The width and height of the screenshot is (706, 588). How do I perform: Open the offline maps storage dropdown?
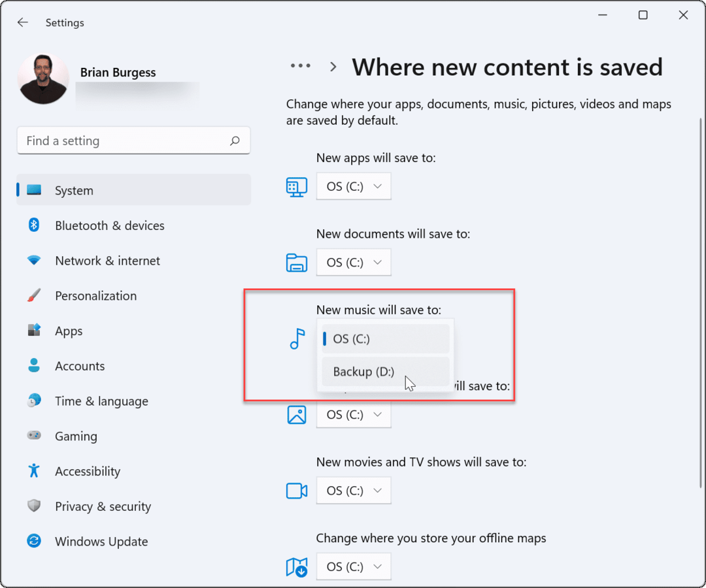pos(354,566)
